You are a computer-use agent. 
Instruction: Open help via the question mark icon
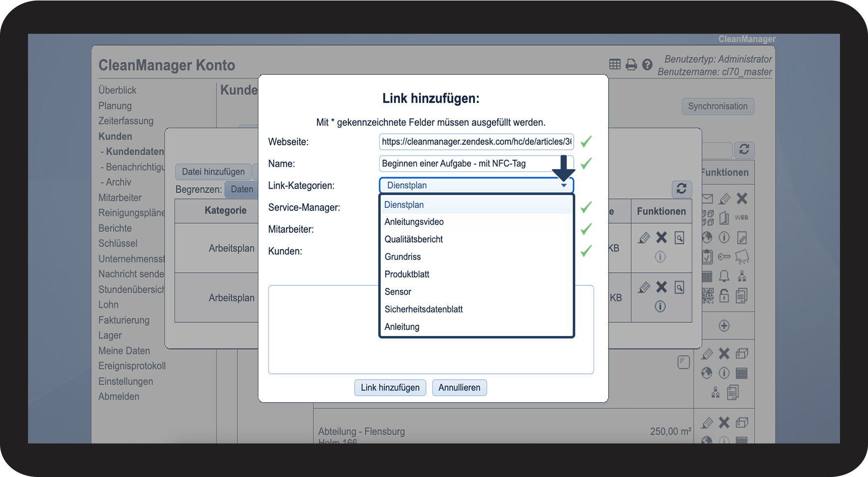(x=647, y=64)
